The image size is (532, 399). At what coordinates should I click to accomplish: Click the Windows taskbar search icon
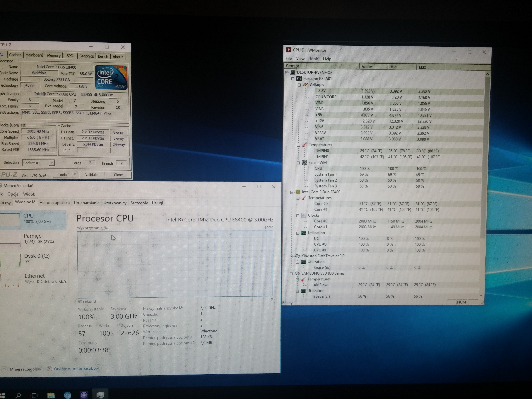pyautogui.click(x=18, y=395)
